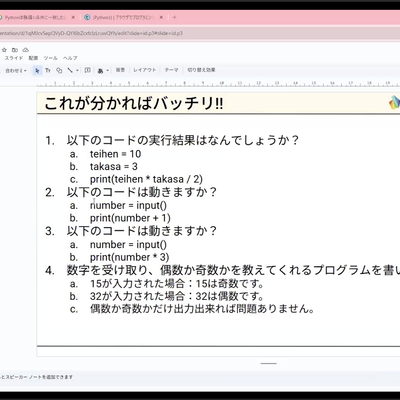The width and height of the screenshot is (400, 400).
Task: Open the ヘルプ menu
Action: click(x=70, y=58)
